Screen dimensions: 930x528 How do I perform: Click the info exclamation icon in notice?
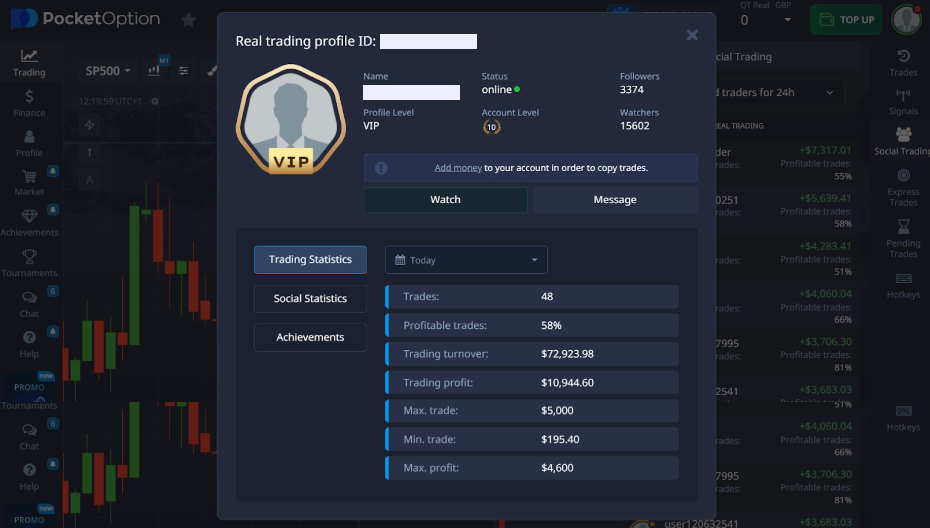(381, 168)
